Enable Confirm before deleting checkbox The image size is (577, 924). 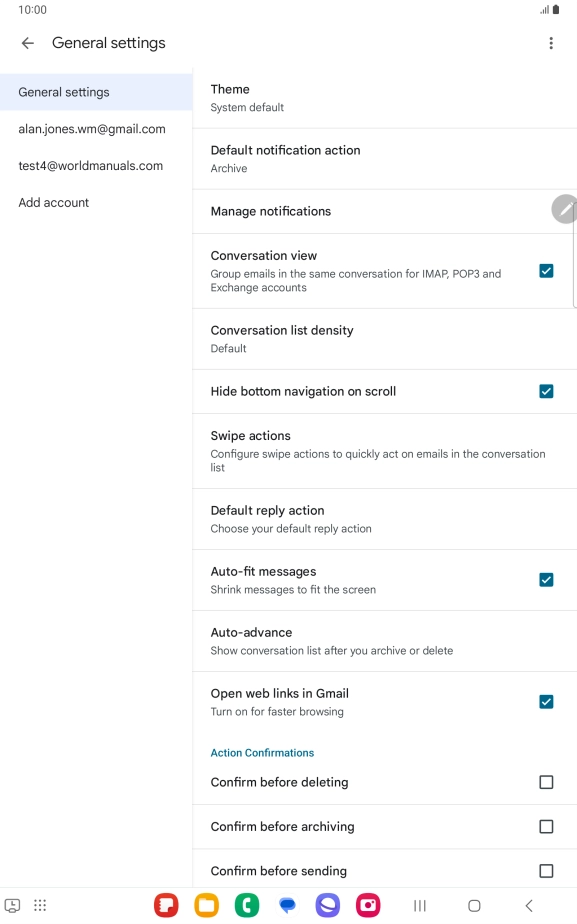(546, 782)
